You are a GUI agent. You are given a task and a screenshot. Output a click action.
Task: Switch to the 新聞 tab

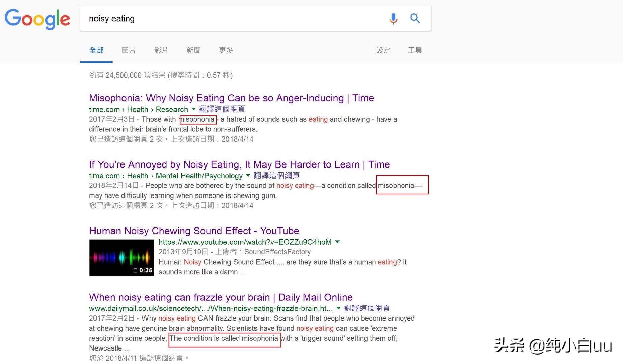point(193,50)
